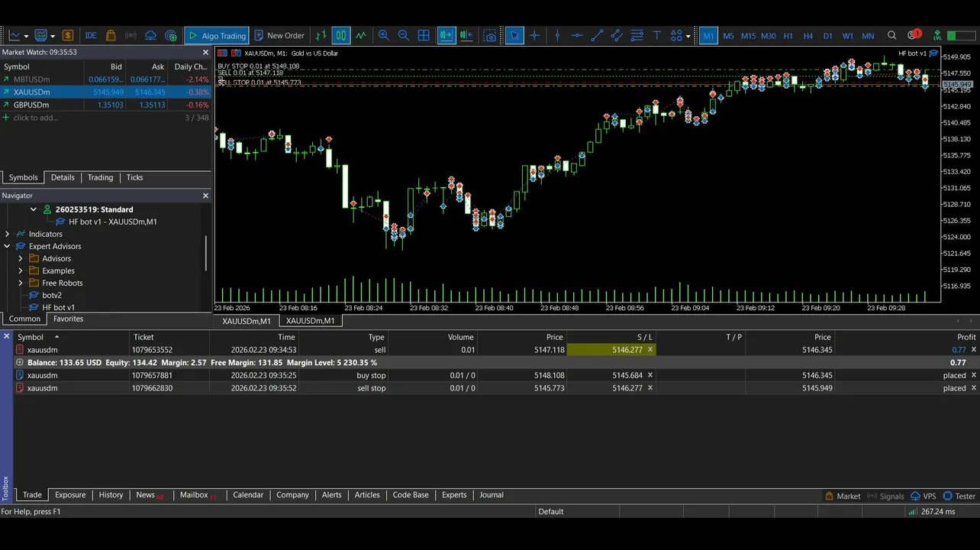Draw a horizontal line on chart
The height and width of the screenshot is (550, 980).
(577, 35)
